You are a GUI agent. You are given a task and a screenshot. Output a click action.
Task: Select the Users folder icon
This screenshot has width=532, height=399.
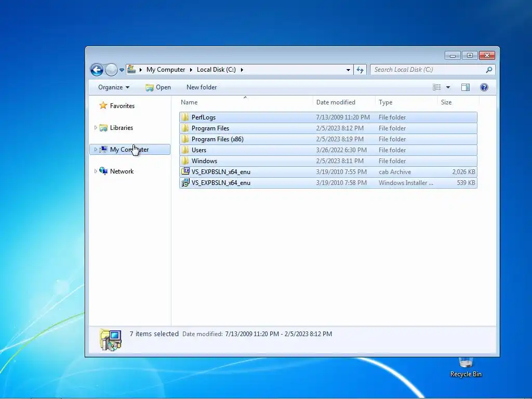click(185, 150)
